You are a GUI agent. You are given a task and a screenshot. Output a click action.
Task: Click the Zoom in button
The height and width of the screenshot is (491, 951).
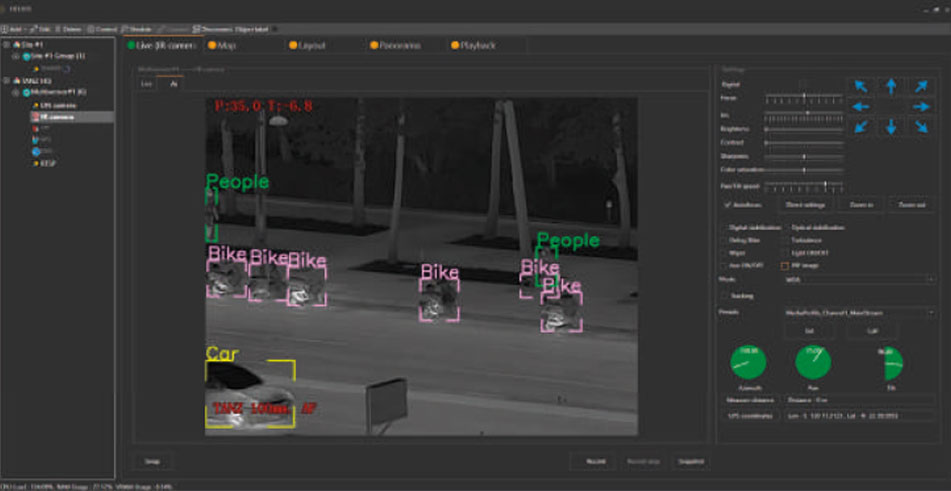tap(861, 205)
